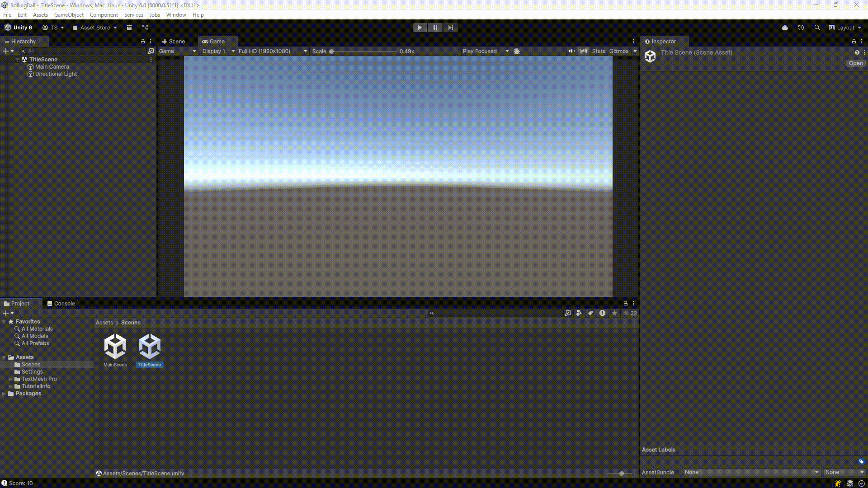Open Package Manager icon beside Asset Store
The image size is (868, 488).
(x=129, y=28)
